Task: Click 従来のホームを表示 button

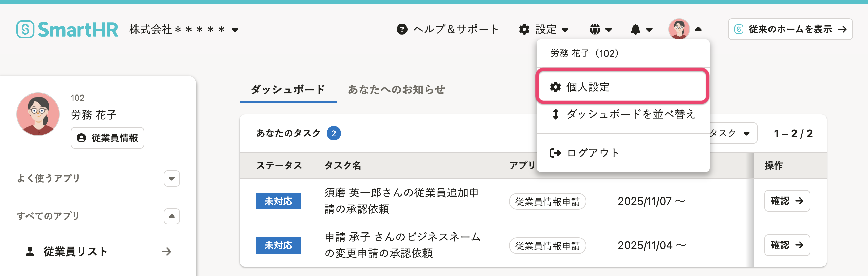Action: (790, 30)
